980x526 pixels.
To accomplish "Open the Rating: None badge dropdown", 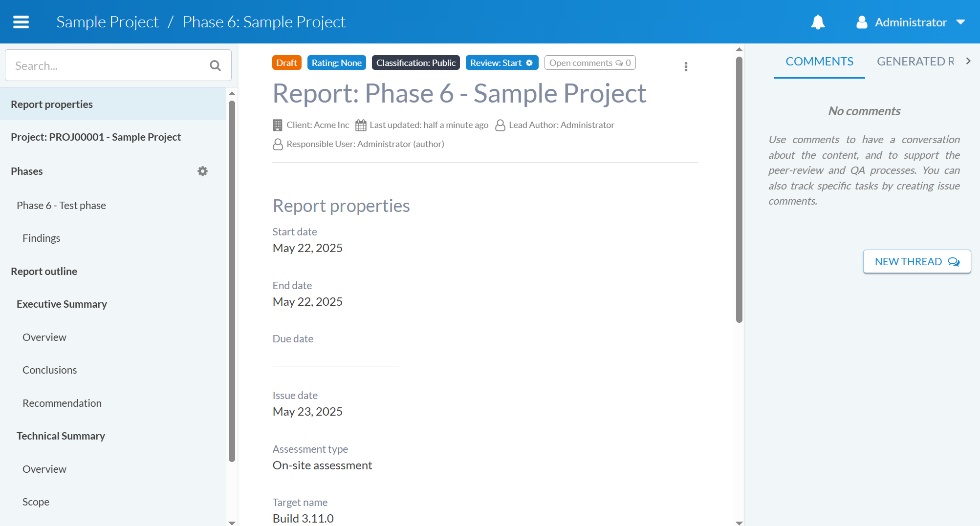I will (336, 63).
